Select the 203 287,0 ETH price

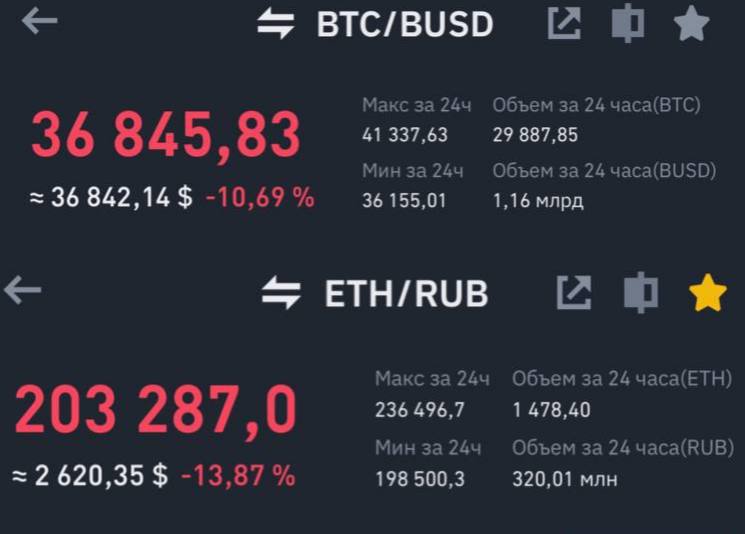[156, 410]
